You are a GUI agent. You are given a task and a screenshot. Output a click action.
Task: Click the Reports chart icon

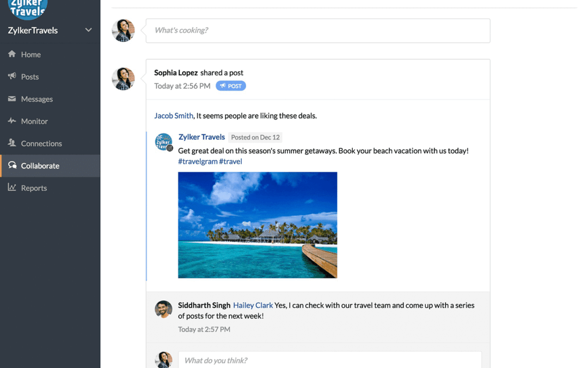click(x=12, y=188)
